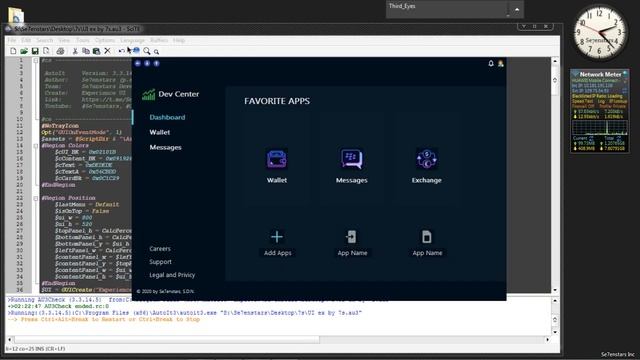Collapse the Region Colors fold marker
Screen dimensions: 640x360
36,146
